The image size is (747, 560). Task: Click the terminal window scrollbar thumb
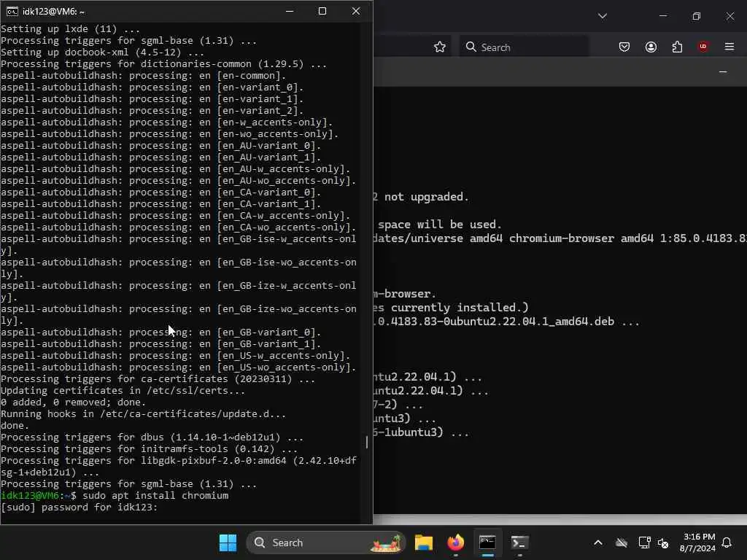click(366, 442)
